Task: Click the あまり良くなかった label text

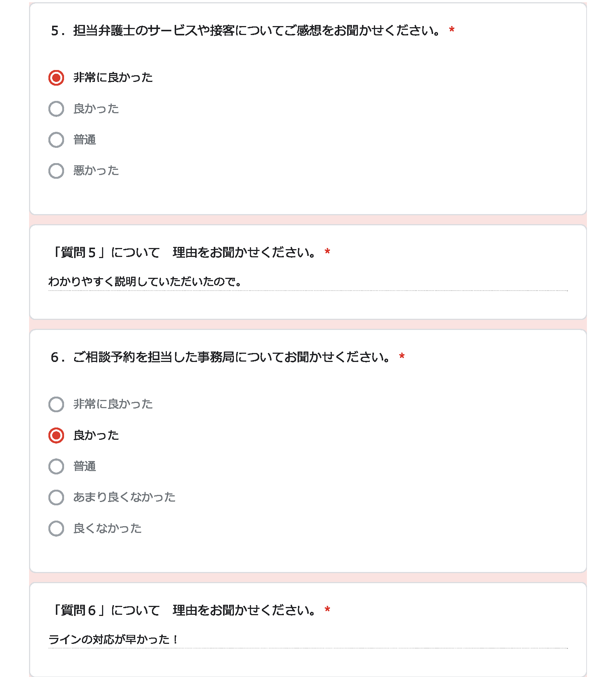Action: (x=124, y=497)
